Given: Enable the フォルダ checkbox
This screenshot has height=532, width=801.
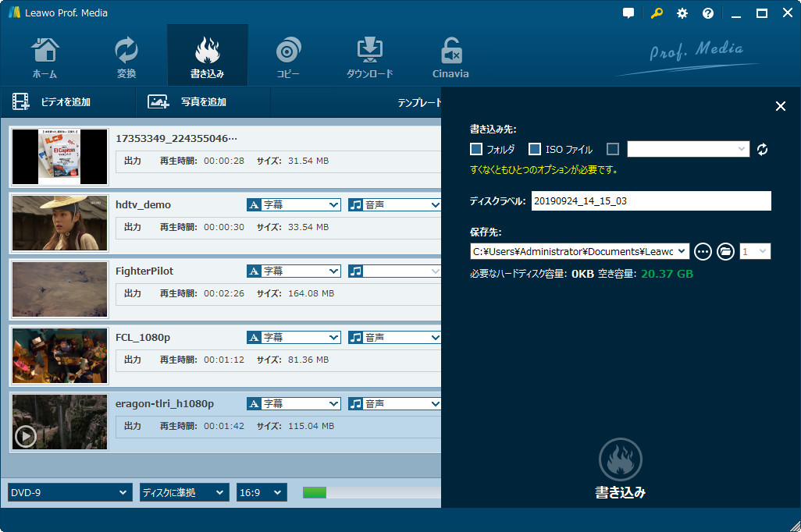Looking at the screenshot, I should click(x=476, y=149).
